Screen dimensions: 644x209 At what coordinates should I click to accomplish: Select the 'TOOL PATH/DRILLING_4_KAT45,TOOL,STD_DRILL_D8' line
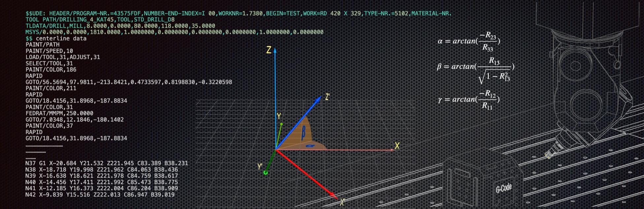100,20
